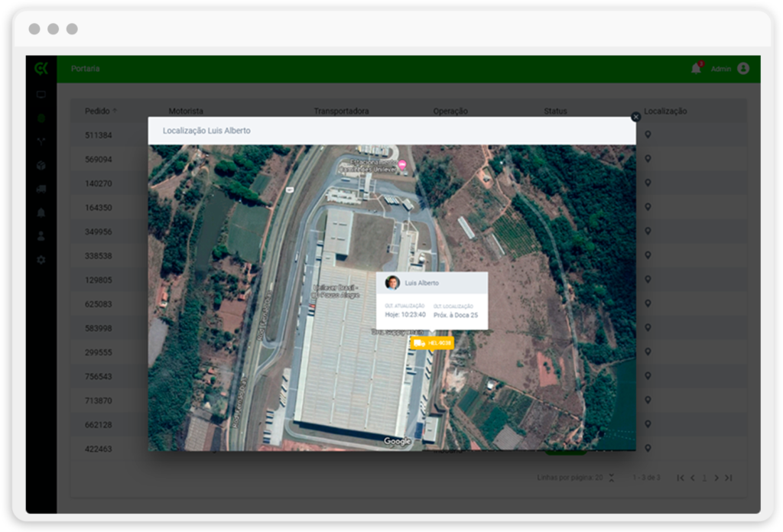
Task: Show location pin for order 583998
Action: (648, 327)
